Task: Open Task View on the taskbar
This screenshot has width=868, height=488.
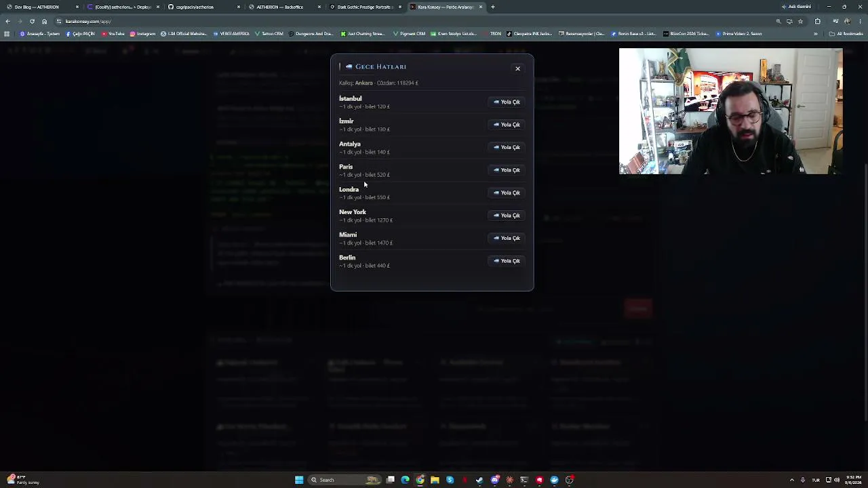Action: [391, 480]
